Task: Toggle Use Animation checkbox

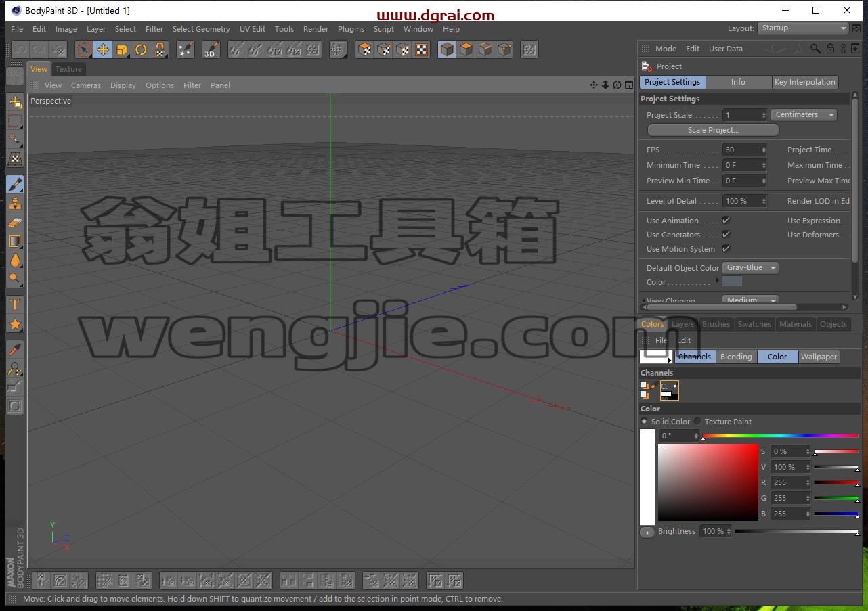Action: point(726,220)
